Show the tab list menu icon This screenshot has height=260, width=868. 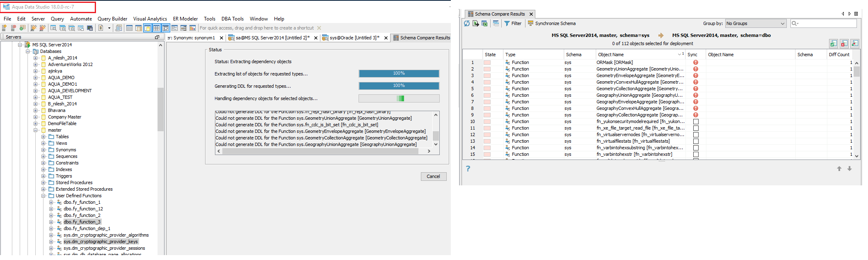(x=856, y=14)
